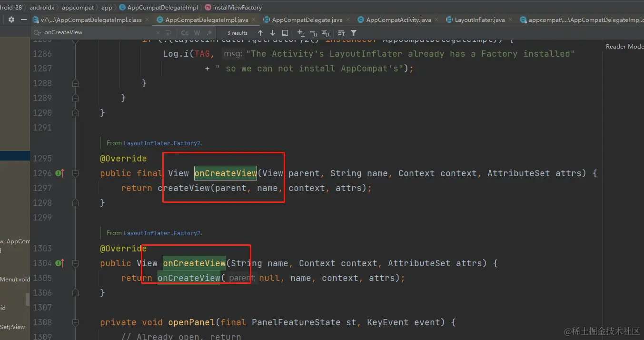Click @Override annotation on line 1295

point(123,159)
